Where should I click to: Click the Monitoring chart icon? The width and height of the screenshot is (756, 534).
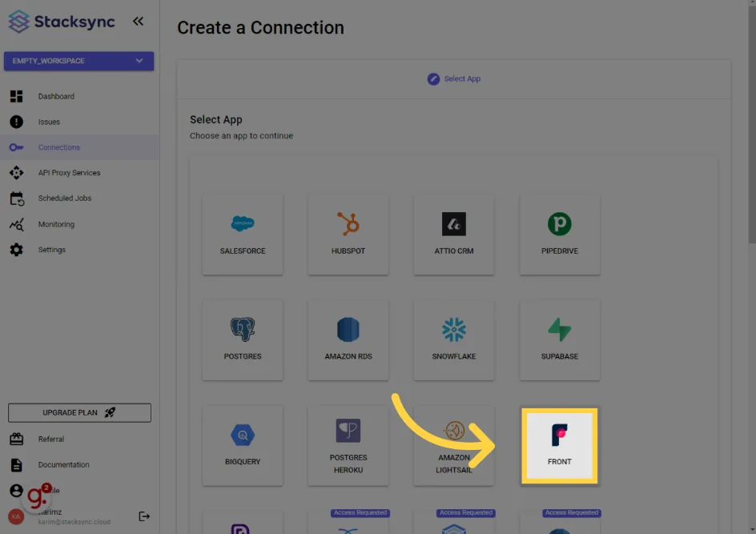16,224
